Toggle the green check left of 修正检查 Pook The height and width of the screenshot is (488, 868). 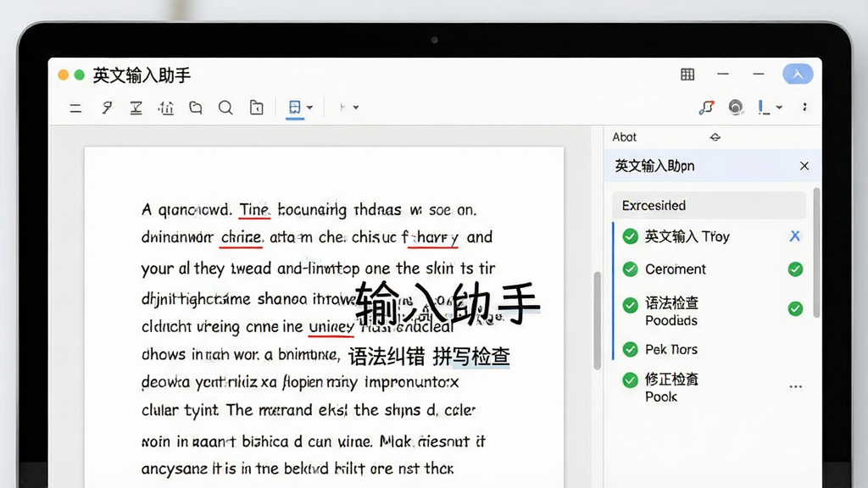point(630,380)
